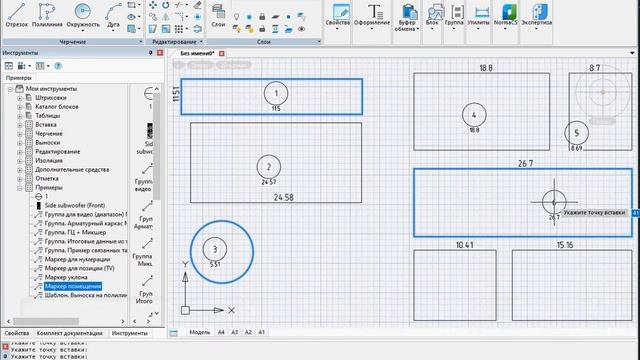Collapse the Примеры tree node
Screen dimensions: 640x360
click(20, 188)
